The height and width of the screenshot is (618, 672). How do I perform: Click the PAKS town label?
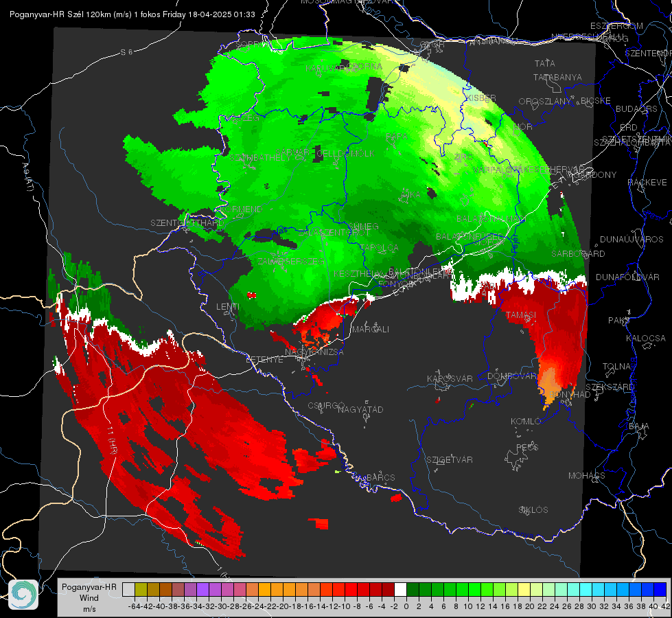(619, 321)
